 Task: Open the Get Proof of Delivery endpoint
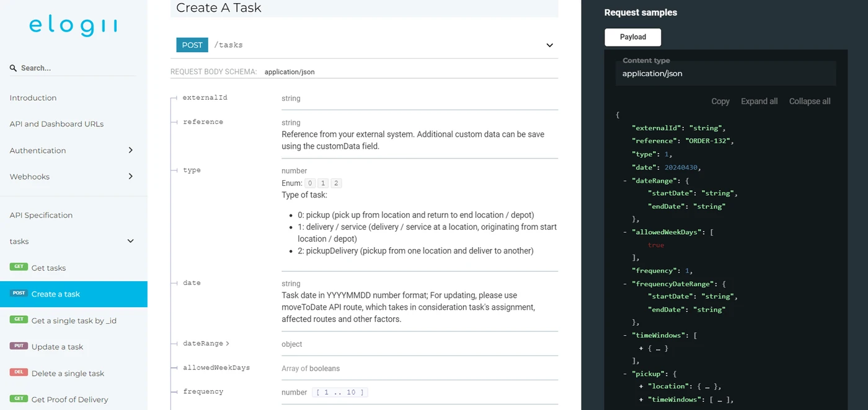point(69,399)
